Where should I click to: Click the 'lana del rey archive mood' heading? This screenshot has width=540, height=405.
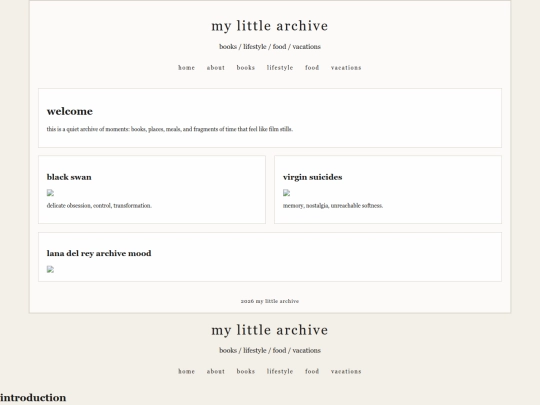click(99, 253)
